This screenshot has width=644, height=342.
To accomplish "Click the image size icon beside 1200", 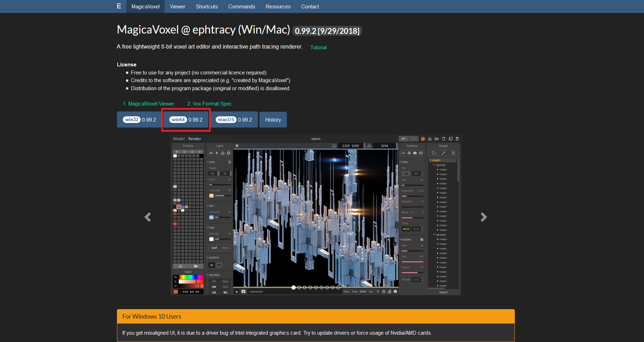I will pyautogui.click(x=334, y=146).
